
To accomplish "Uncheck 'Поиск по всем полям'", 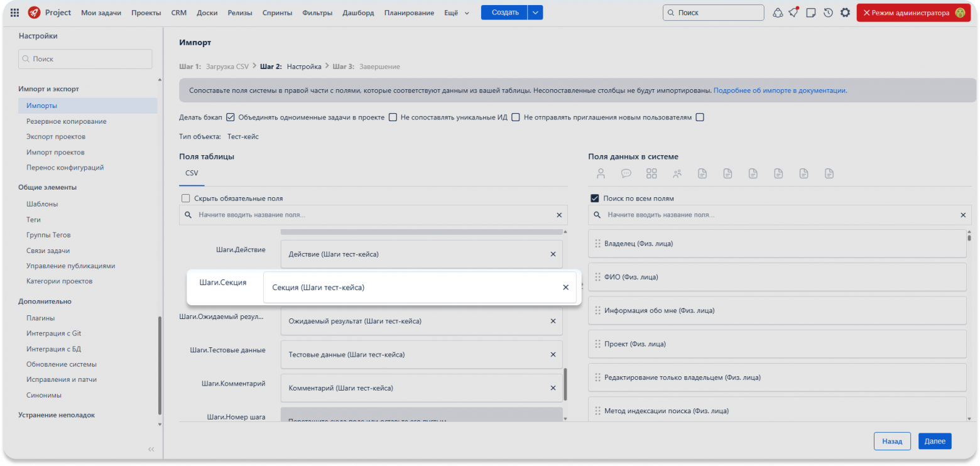I will [595, 198].
